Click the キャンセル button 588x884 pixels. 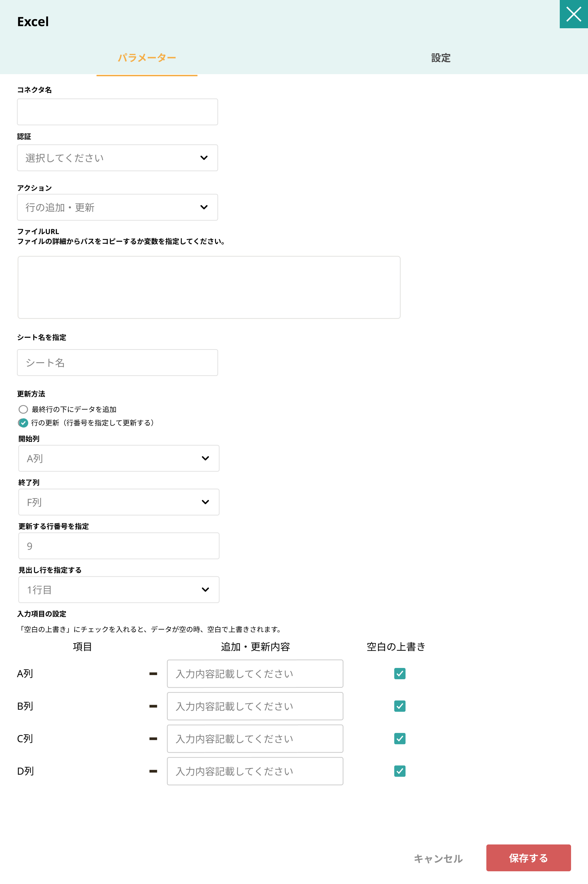[438, 859]
